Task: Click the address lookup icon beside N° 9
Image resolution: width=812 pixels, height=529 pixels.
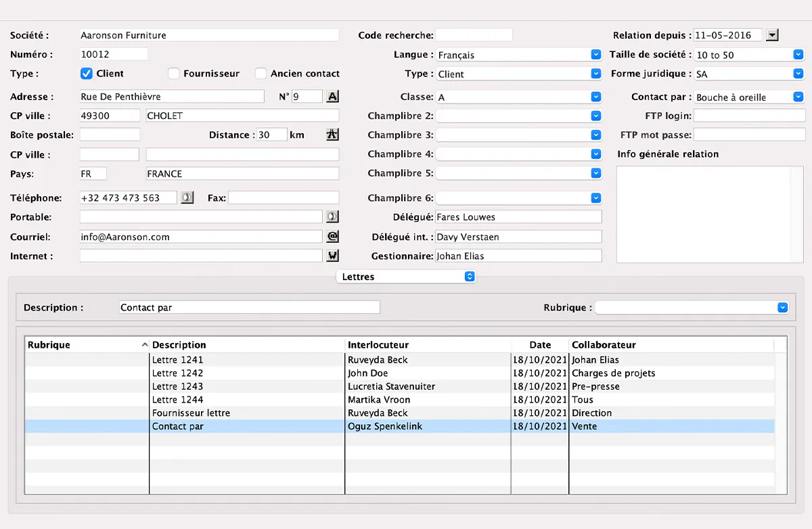Action: point(332,97)
